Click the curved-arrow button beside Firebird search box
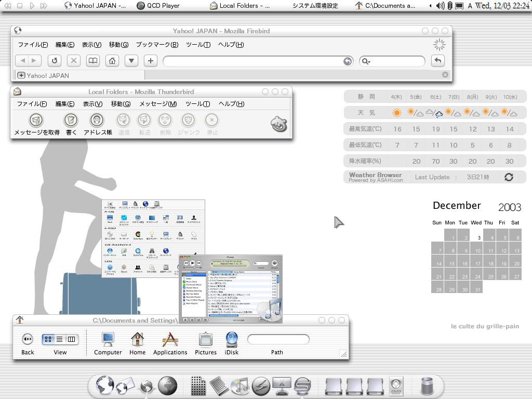 click(x=437, y=61)
